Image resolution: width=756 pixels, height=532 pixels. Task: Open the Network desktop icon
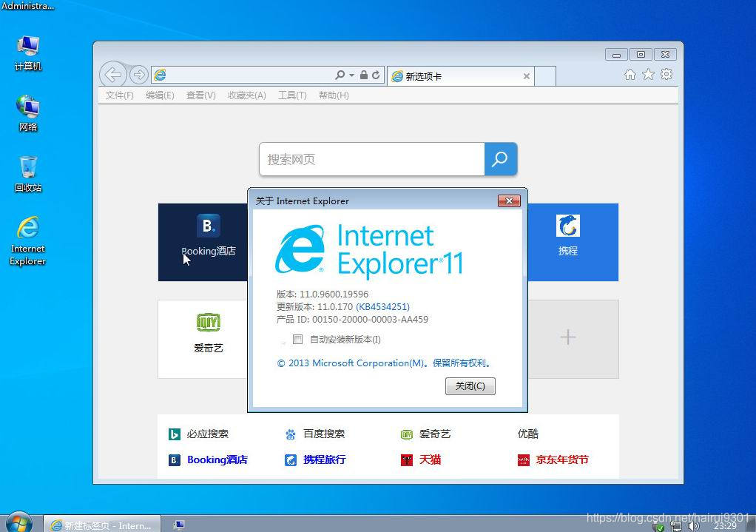(x=28, y=114)
